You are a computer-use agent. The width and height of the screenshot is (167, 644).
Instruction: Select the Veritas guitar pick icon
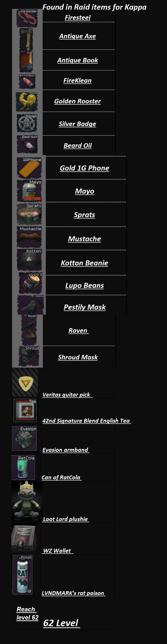25,383
